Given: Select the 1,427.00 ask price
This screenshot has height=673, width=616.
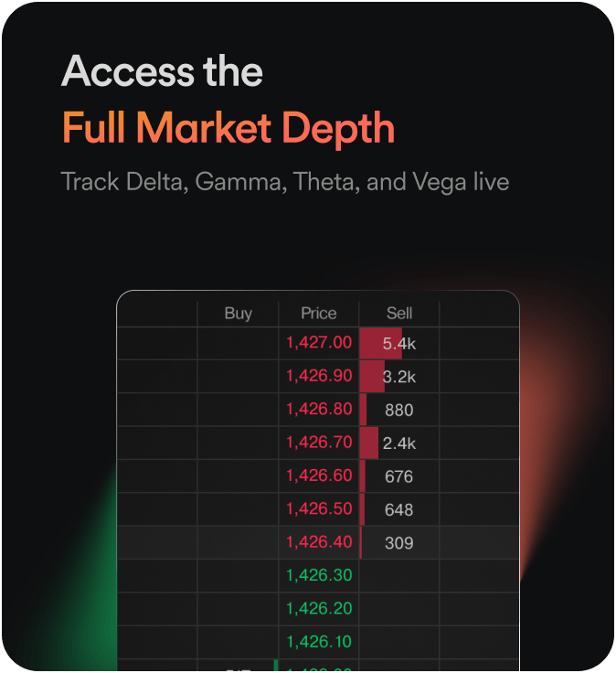Looking at the screenshot, I should point(319,343).
